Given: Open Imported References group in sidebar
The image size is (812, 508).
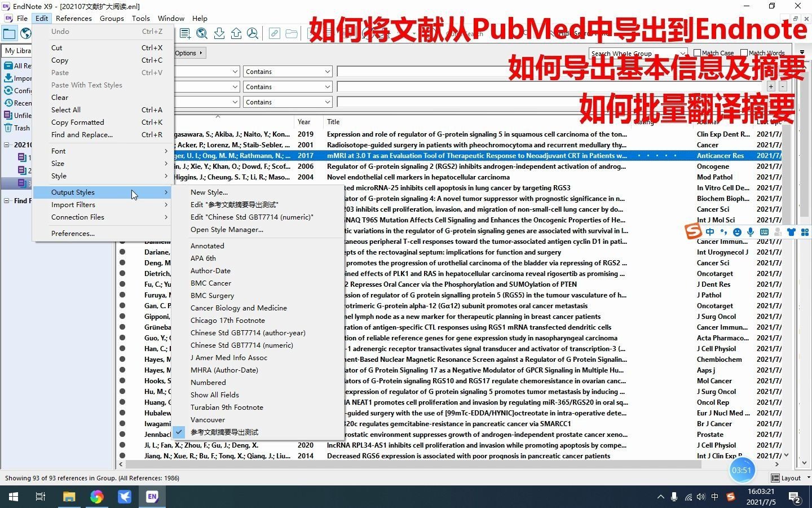Looking at the screenshot, I should [17, 78].
